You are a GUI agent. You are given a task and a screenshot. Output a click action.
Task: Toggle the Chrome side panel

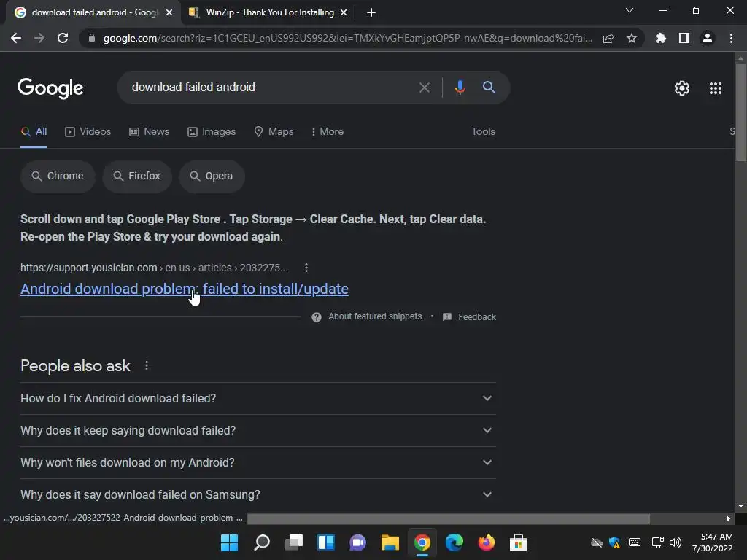pyautogui.click(x=684, y=38)
